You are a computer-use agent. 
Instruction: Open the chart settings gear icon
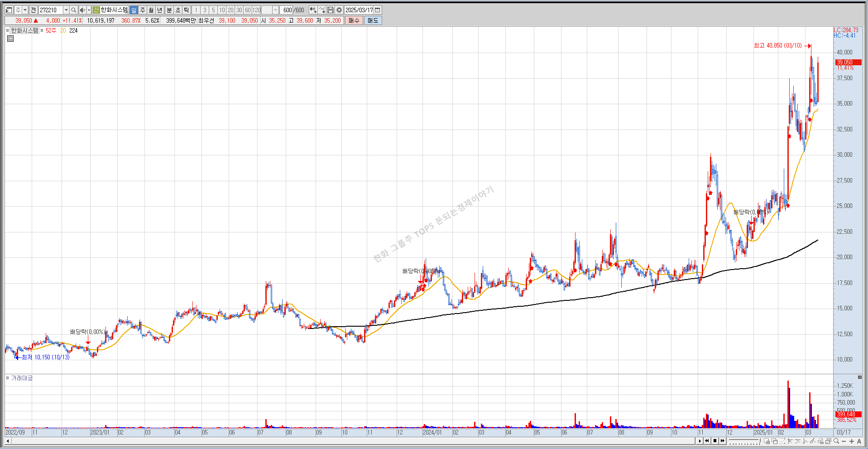339,10
